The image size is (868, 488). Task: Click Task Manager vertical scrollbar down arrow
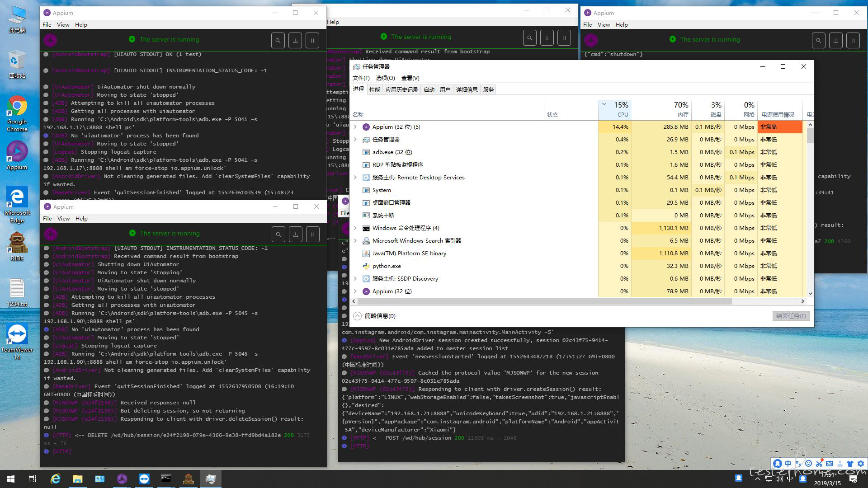coord(810,293)
